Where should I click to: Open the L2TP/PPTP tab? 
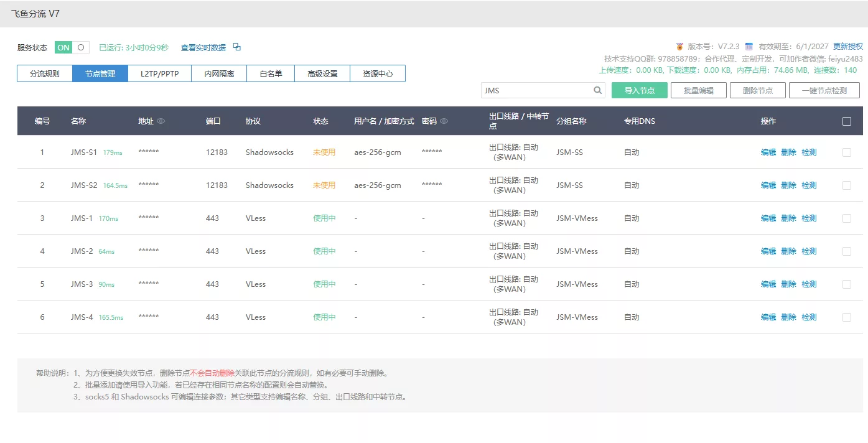[159, 73]
